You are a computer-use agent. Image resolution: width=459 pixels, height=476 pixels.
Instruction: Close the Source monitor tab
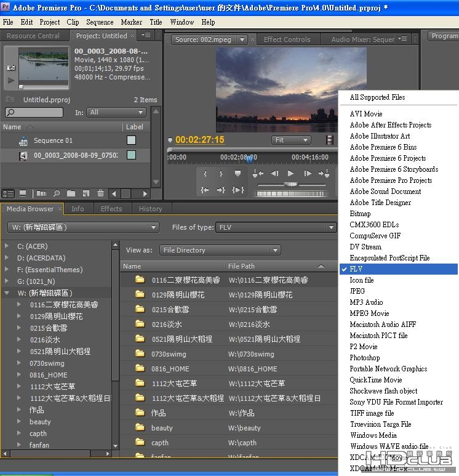252,39
